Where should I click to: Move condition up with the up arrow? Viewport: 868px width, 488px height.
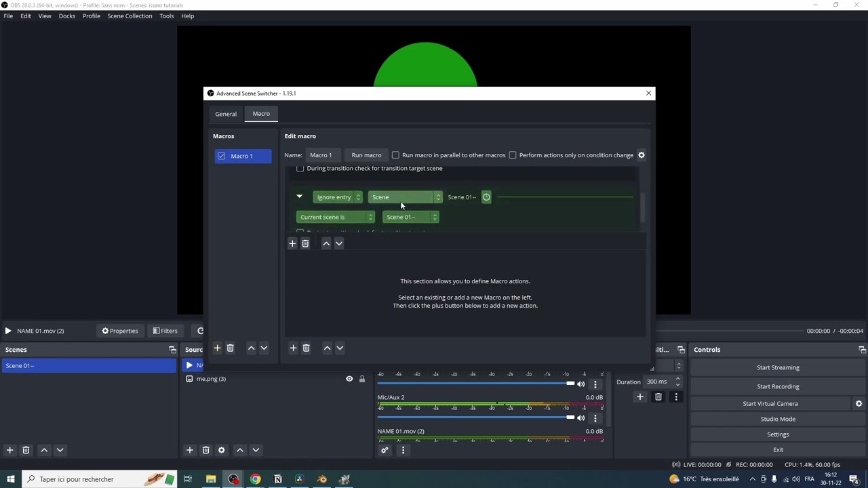pos(326,243)
